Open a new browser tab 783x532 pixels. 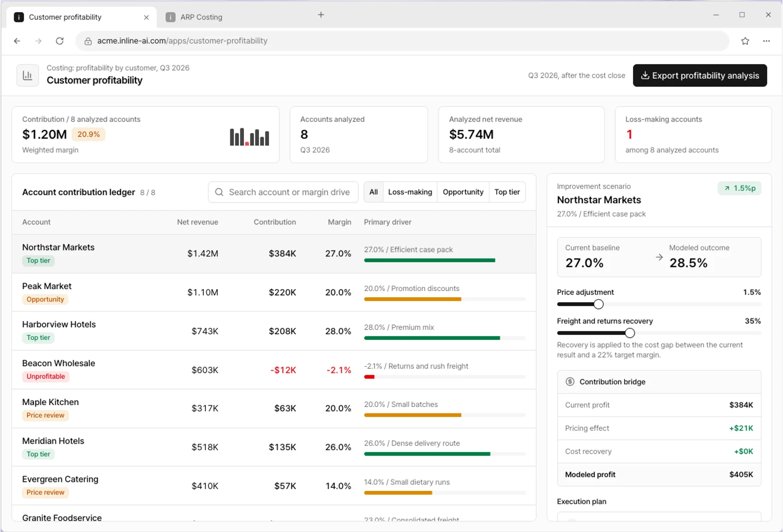pos(321,15)
